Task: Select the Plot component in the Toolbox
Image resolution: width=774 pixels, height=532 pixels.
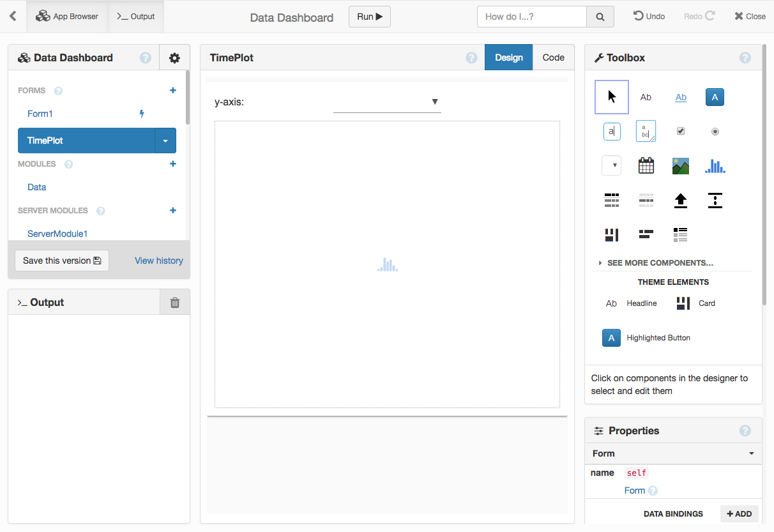Action: (x=715, y=166)
